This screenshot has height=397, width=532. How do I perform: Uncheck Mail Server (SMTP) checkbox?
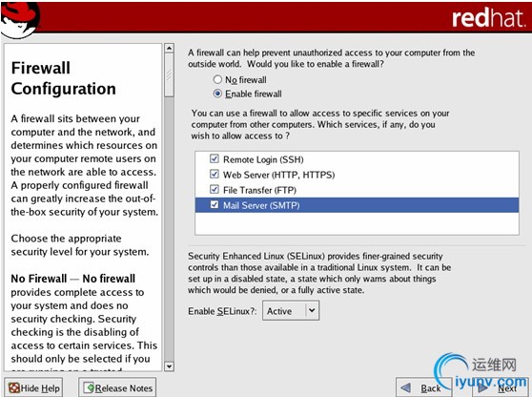pyautogui.click(x=215, y=204)
